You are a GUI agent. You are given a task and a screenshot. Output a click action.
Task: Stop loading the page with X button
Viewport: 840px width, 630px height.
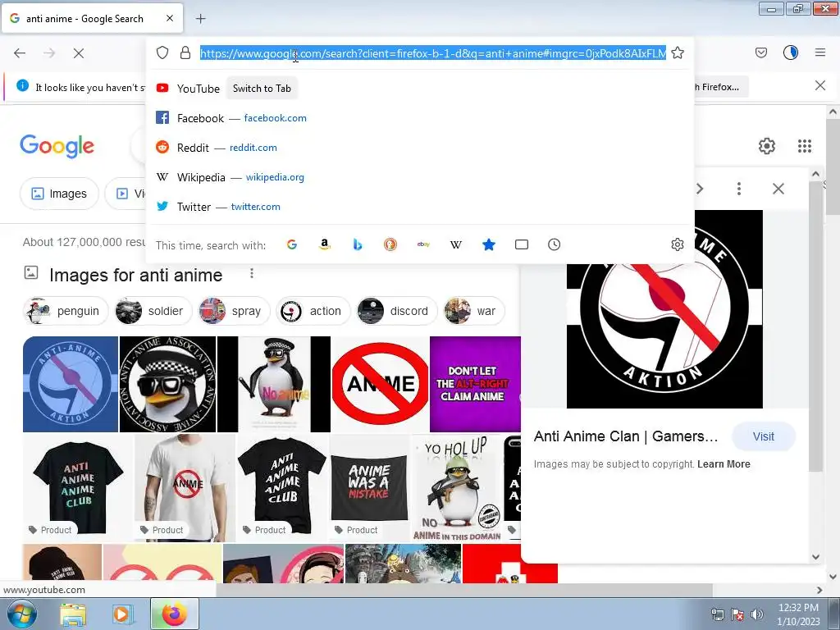(x=79, y=53)
